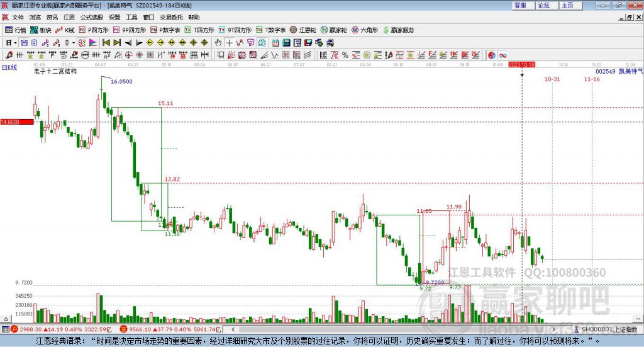Open 赢家服务 service page
The image size is (644, 347).
(x=398, y=30)
